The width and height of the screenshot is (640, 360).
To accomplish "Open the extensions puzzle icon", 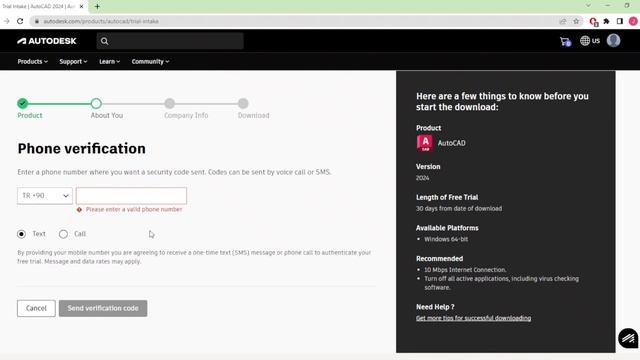I will [607, 21].
